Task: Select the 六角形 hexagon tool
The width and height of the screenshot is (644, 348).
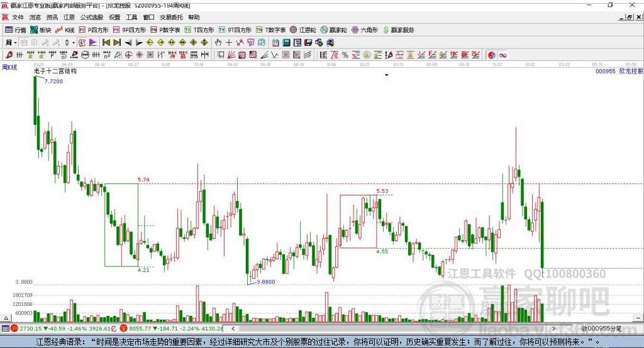Action: coord(365,30)
